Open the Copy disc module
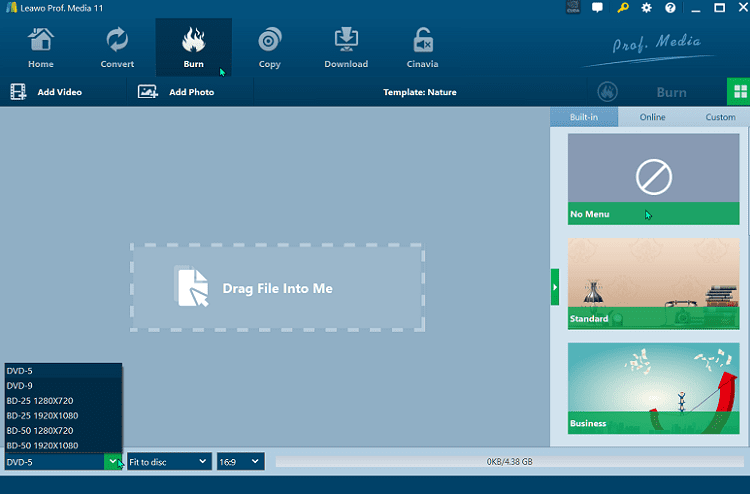 (x=270, y=47)
